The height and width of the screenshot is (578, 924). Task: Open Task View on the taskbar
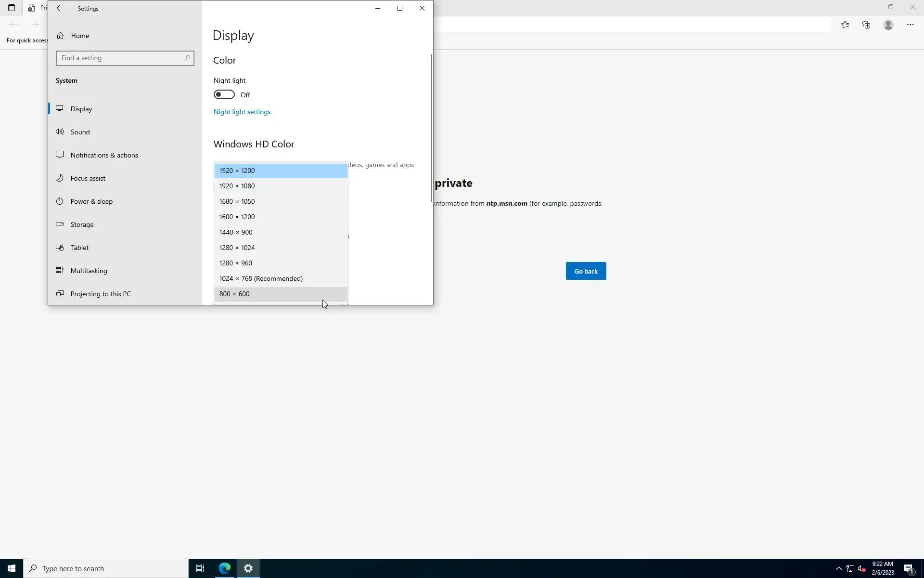[200, 568]
